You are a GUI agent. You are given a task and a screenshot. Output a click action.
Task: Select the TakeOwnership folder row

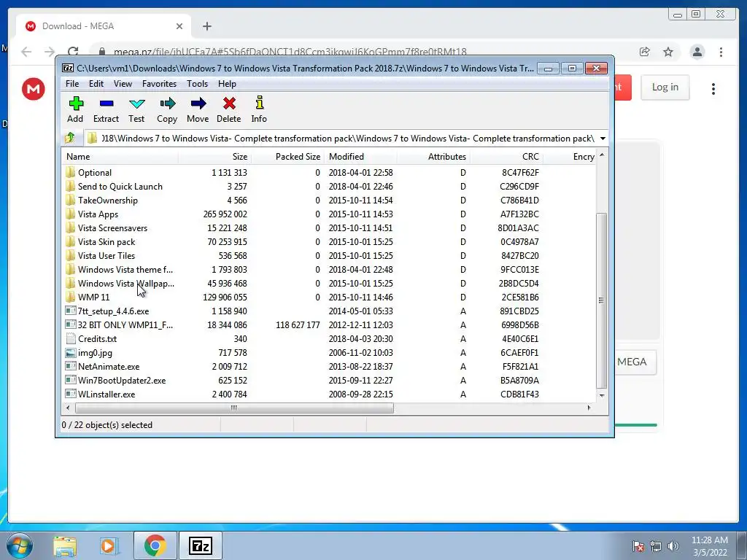pos(329,201)
